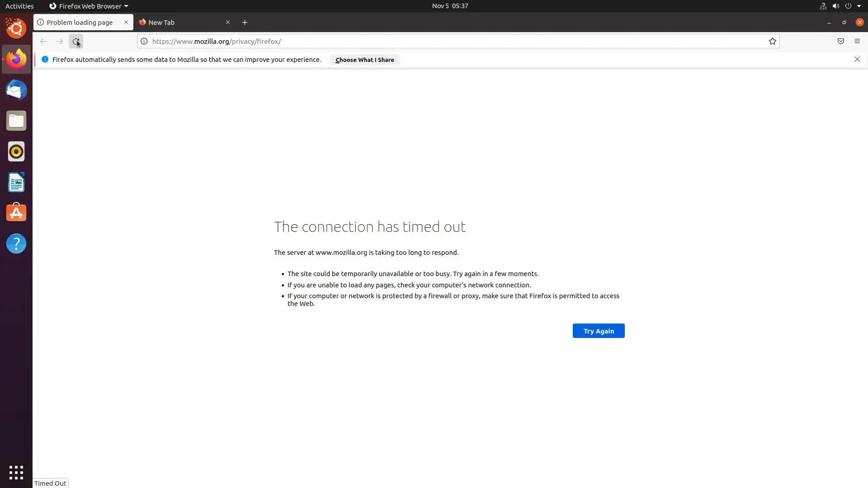Click the Try Again button
Image resolution: width=868 pixels, height=488 pixels.
(598, 331)
